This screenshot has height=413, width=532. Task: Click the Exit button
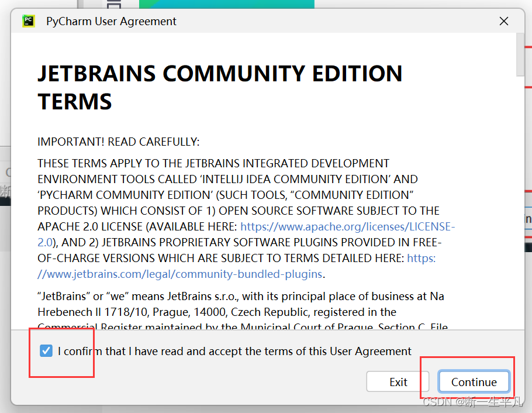pos(398,382)
